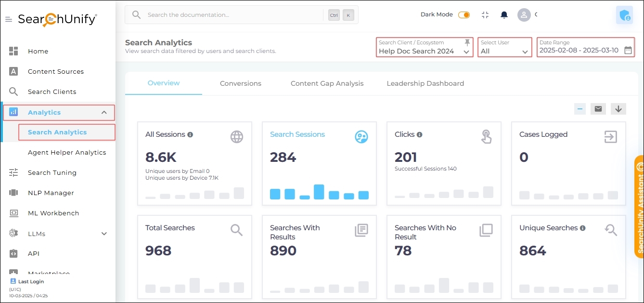Click the hamburger menu icon beside logo
The width and height of the screenshot is (644, 303).
tap(9, 19)
